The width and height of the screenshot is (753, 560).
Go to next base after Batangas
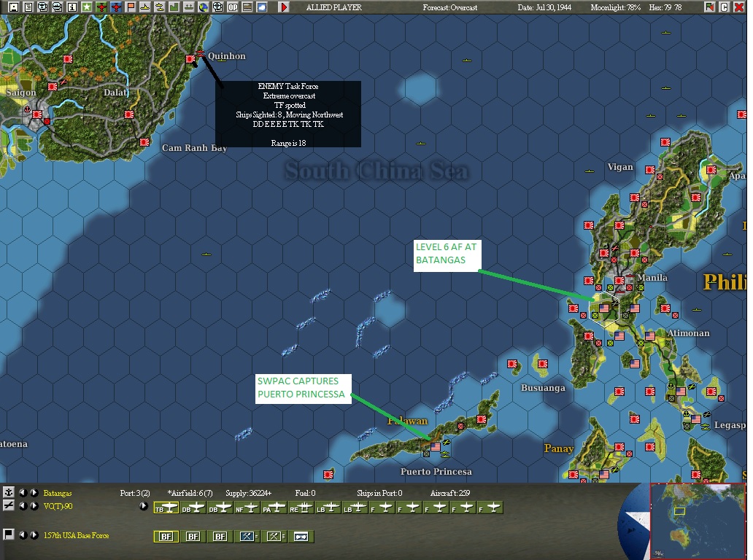point(34,492)
